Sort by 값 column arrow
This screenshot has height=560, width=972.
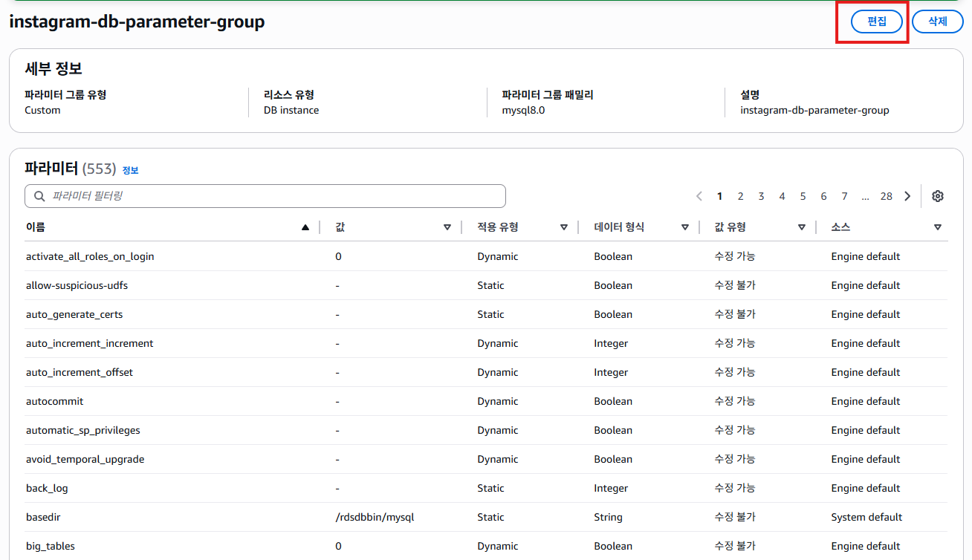click(x=447, y=227)
